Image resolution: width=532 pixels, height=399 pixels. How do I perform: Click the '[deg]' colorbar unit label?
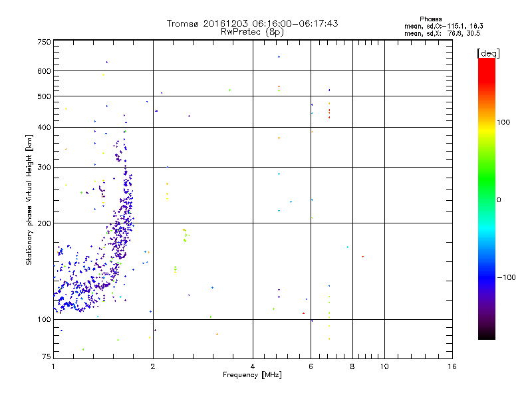click(x=488, y=53)
